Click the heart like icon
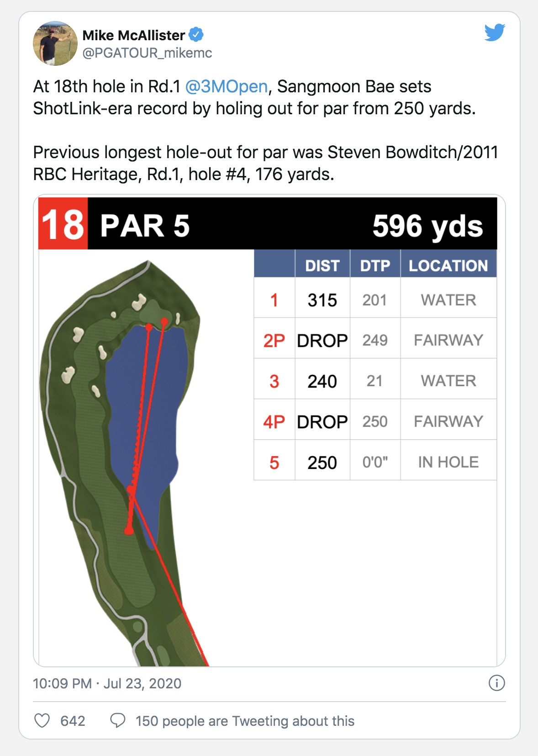 click(42, 720)
